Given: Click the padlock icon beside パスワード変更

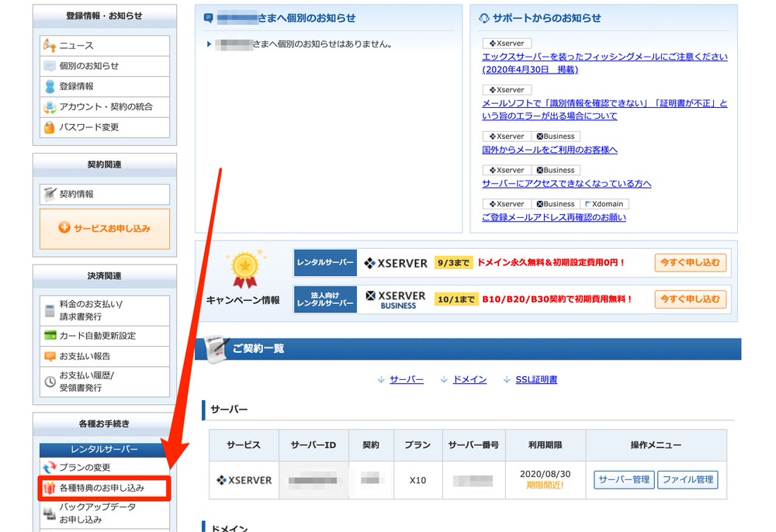Looking at the screenshot, I should 50,127.
